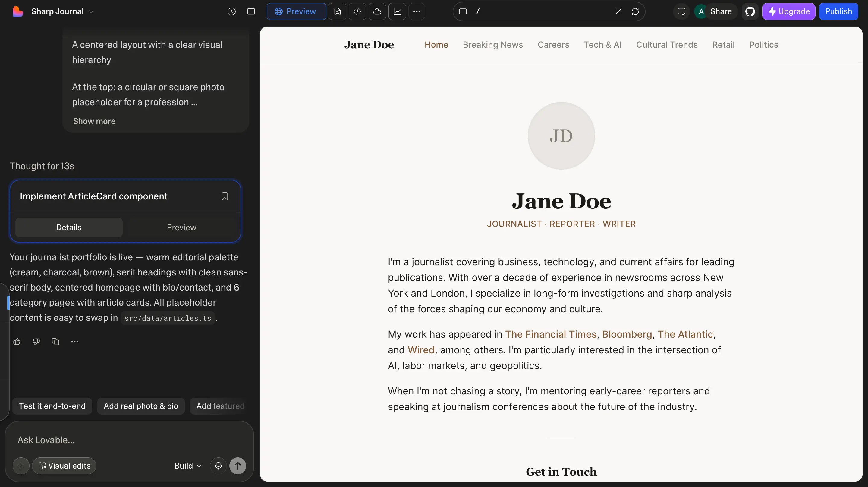Toggle device preview mode icon
This screenshot has height=487, width=868.
coord(463,11)
